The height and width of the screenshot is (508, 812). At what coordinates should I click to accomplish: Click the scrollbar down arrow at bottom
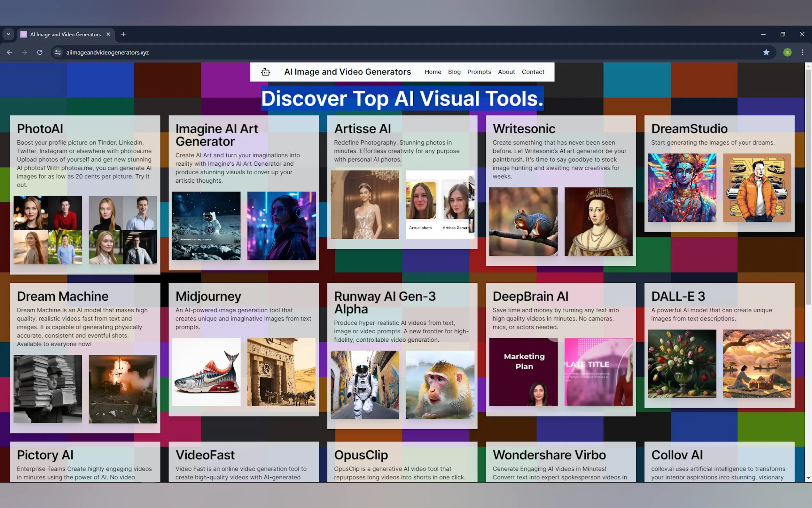tap(808, 478)
